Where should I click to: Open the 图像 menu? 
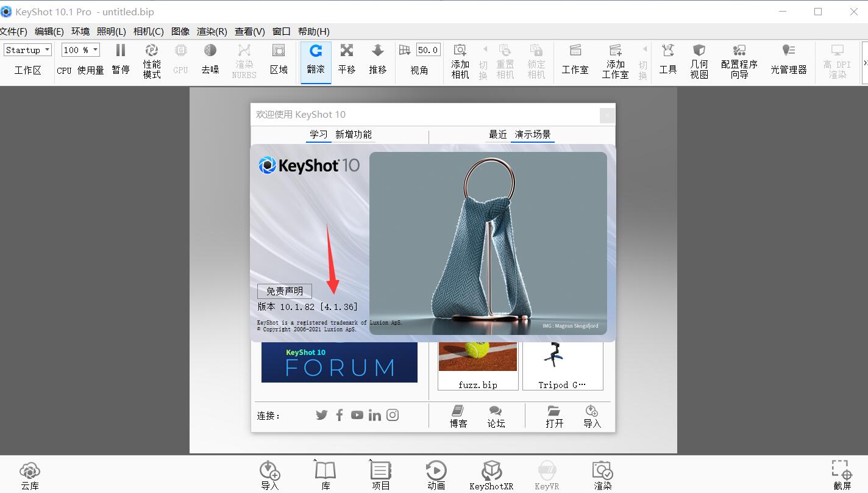pos(180,31)
